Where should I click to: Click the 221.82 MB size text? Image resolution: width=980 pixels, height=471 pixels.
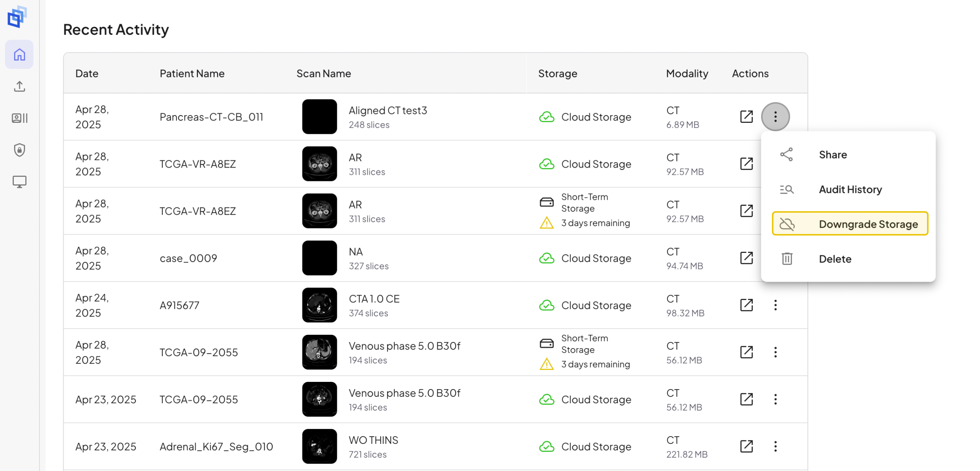tap(686, 454)
